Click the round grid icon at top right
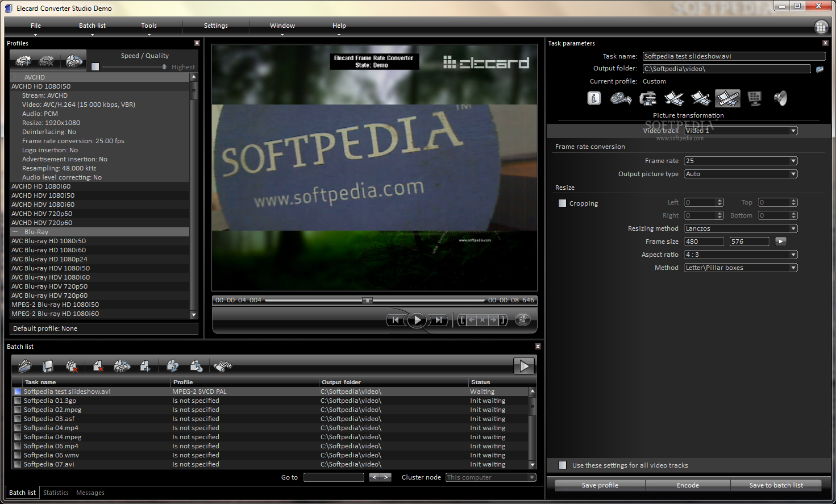 (821, 27)
